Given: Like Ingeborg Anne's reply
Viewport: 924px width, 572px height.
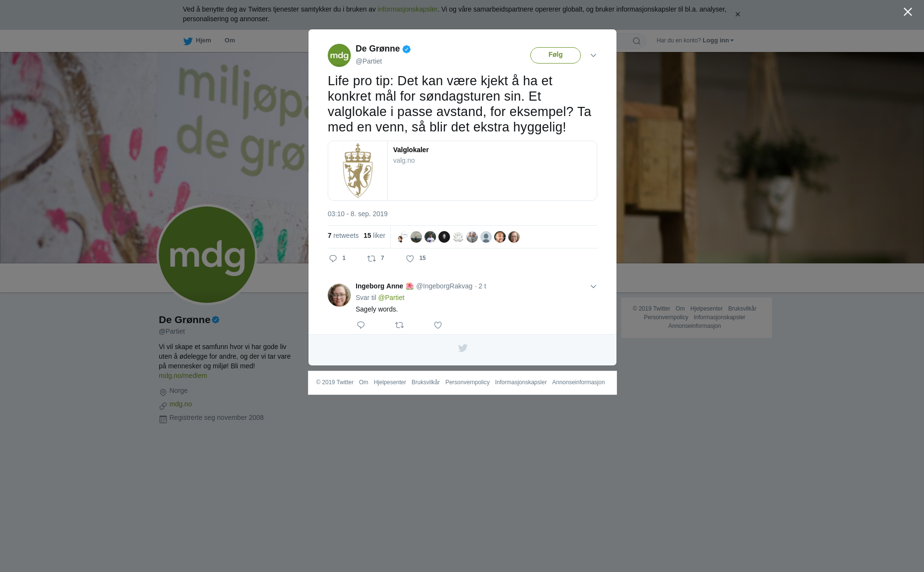Looking at the screenshot, I should (x=438, y=325).
